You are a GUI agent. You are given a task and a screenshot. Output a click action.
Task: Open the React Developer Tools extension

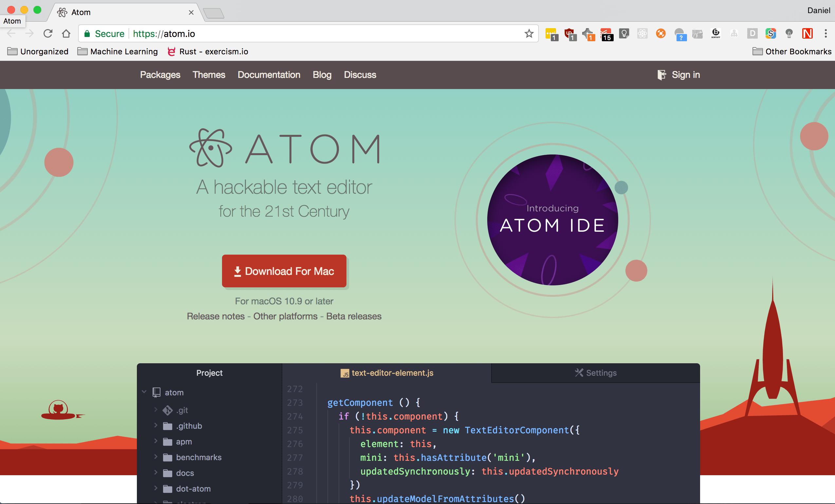point(642,33)
